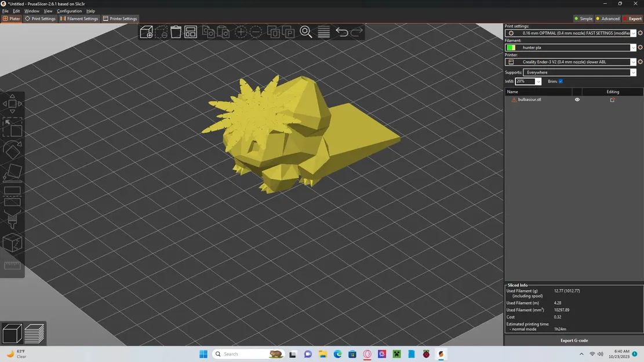Select the Paint-on supports brush tool

tap(12, 220)
